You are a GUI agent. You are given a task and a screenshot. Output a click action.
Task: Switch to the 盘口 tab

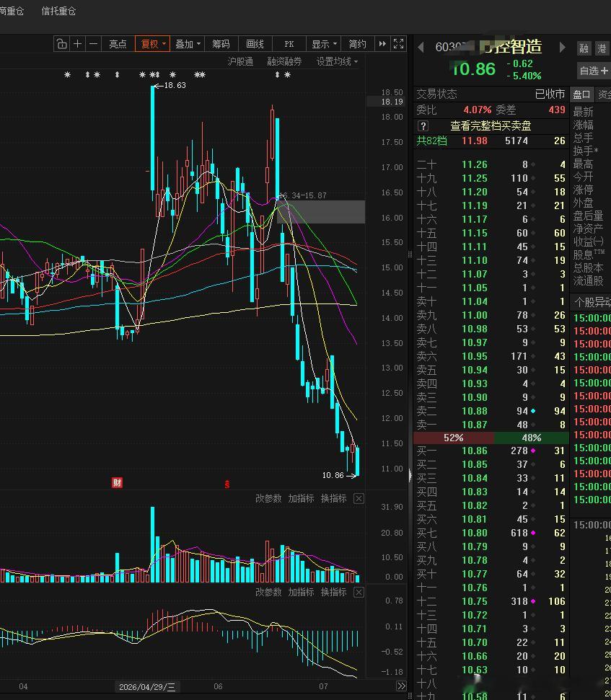(x=582, y=94)
